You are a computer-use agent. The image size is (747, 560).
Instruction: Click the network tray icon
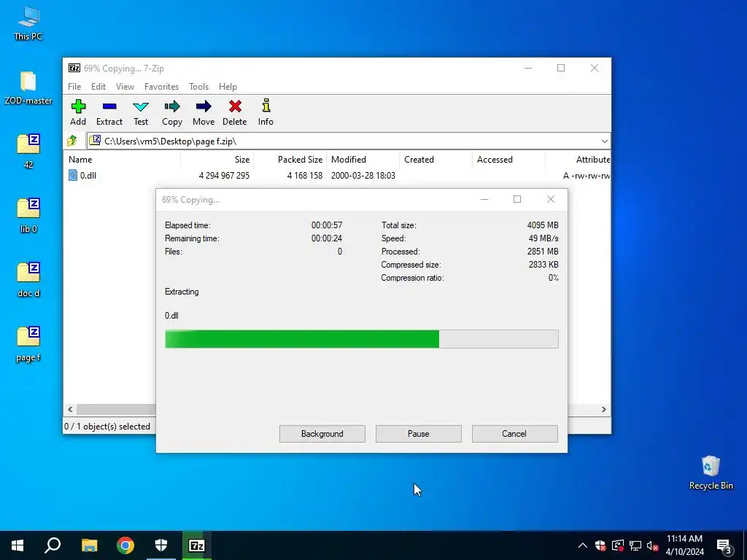coord(635,545)
